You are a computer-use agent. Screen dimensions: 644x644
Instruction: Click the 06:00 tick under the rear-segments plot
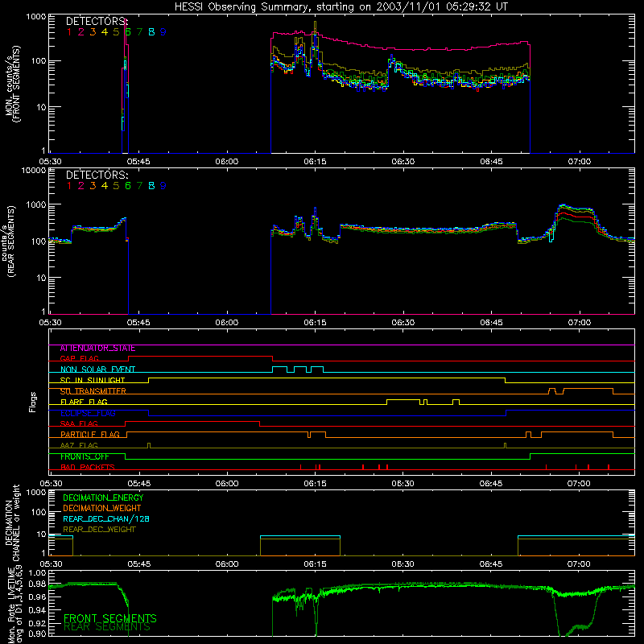pyautogui.click(x=227, y=323)
